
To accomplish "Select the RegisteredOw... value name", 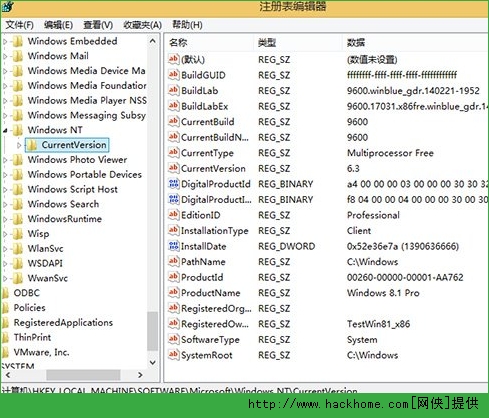I will tap(215, 324).
